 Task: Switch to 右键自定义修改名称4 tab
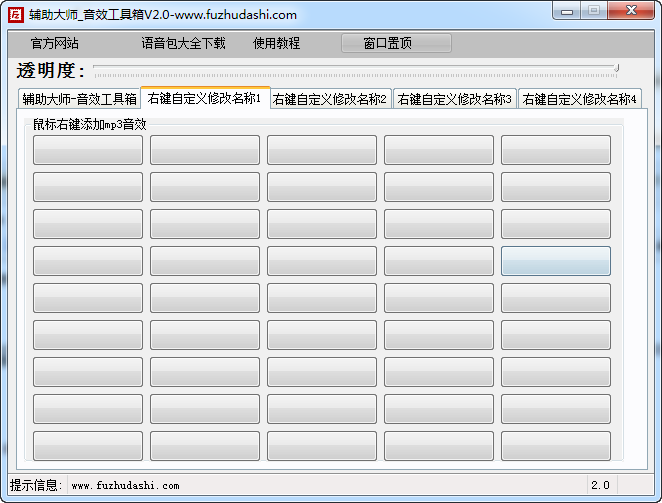pyautogui.click(x=580, y=99)
